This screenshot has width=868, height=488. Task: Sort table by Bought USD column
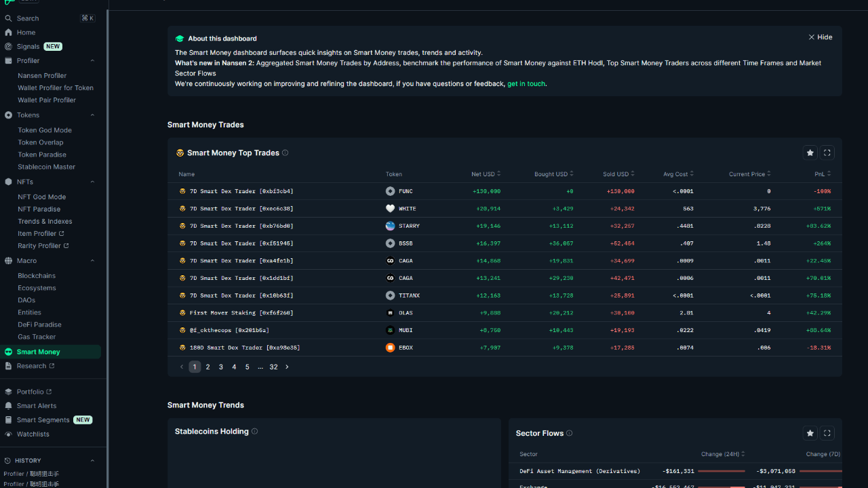(553, 174)
